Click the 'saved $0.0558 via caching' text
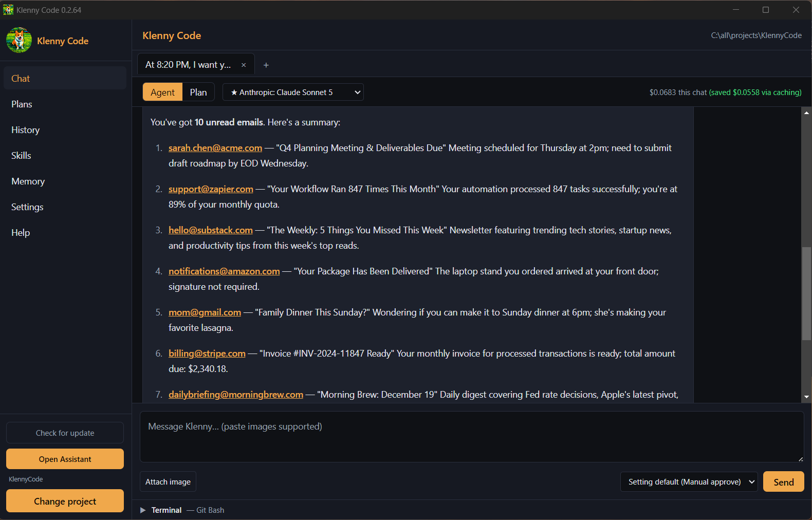The width and height of the screenshot is (812, 520). pyautogui.click(x=755, y=92)
